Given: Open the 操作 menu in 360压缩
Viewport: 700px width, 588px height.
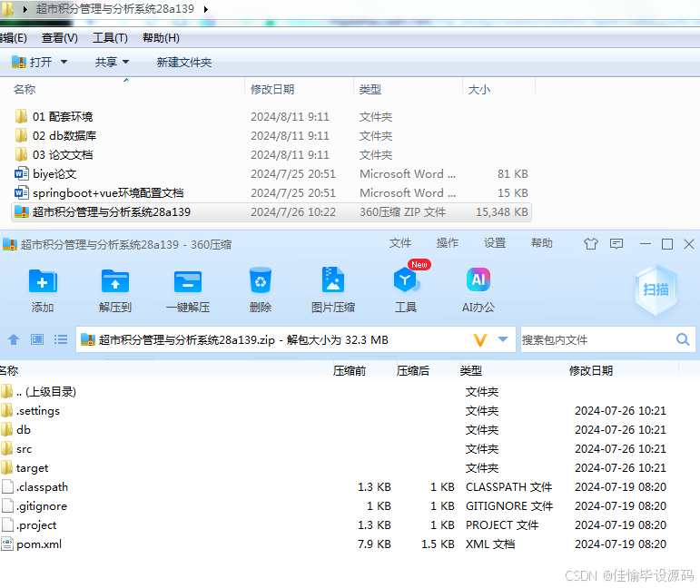Looking at the screenshot, I should [x=448, y=243].
